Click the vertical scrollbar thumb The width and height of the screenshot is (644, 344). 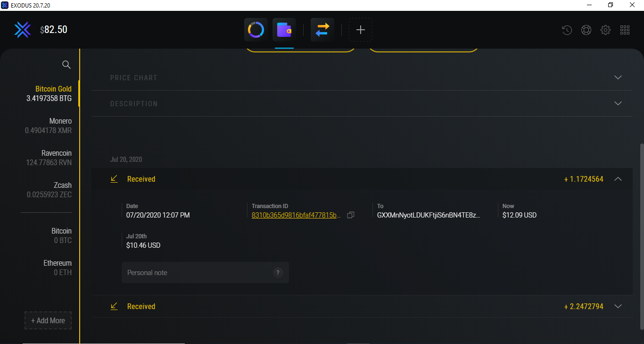(641, 236)
